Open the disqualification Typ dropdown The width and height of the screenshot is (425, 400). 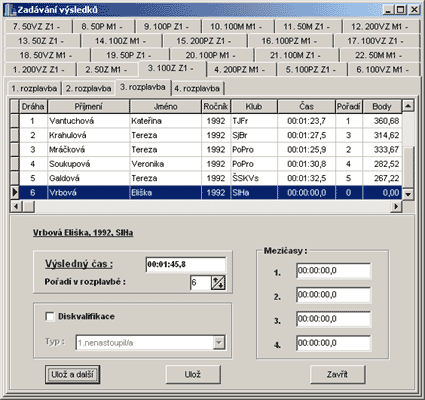[219, 342]
